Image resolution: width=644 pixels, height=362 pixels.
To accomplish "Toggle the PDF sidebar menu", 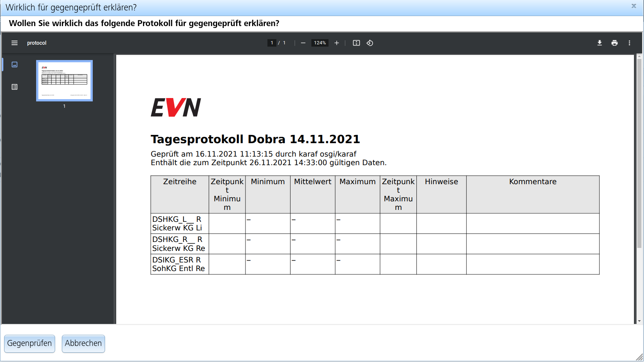I will [x=15, y=43].
